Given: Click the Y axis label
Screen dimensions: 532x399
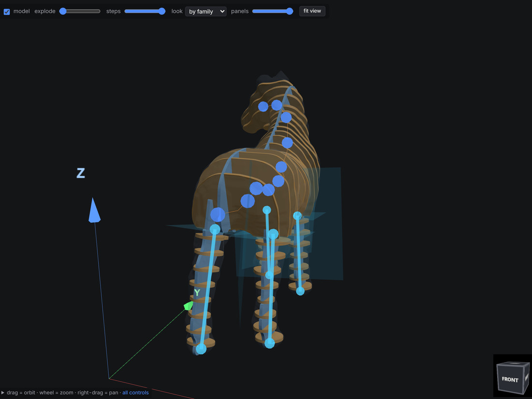Looking at the screenshot, I should click(197, 293).
